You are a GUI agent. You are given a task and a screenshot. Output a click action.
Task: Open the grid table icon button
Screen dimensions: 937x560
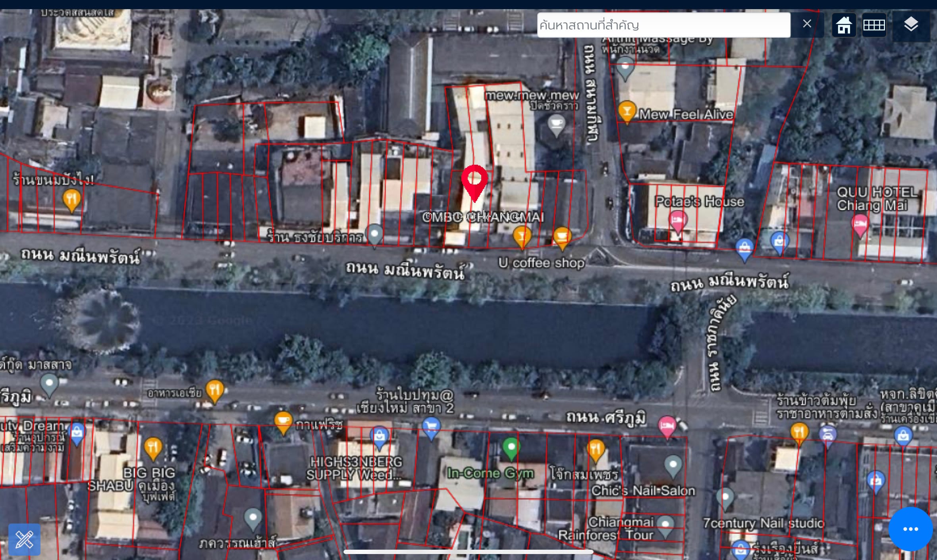(x=874, y=25)
